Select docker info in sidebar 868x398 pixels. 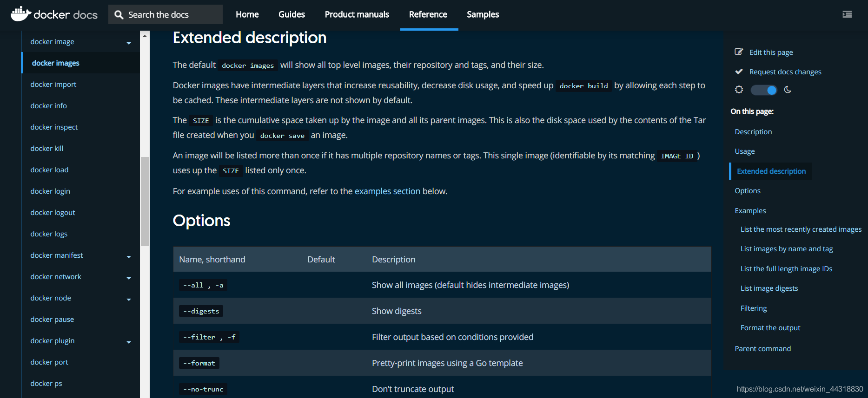click(x=49, y=106)
